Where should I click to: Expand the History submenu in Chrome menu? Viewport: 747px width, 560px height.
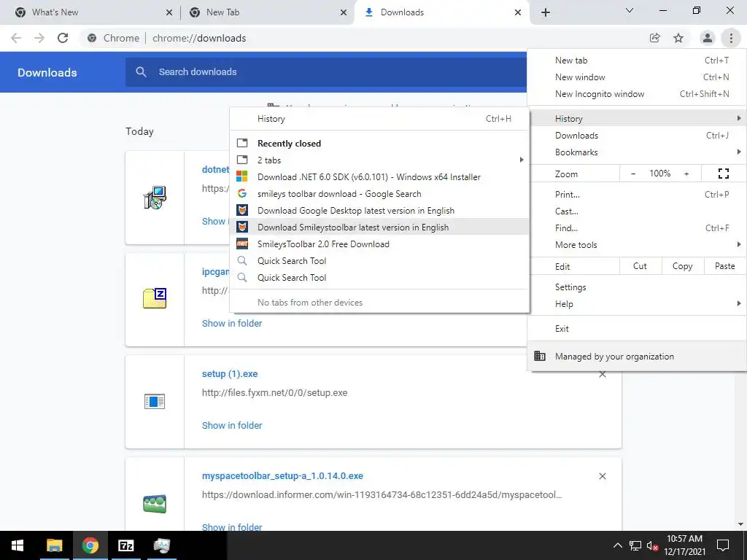(x=636, y=118)
